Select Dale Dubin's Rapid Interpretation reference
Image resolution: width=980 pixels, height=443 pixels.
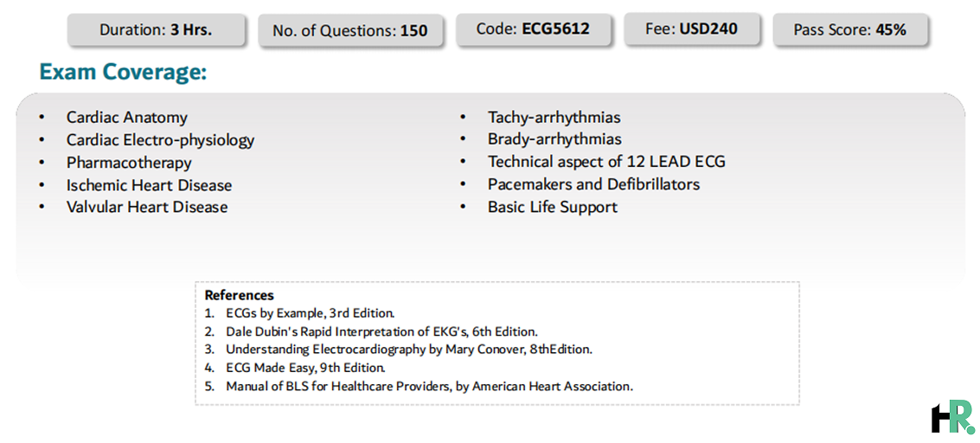[x=381, y=331]
